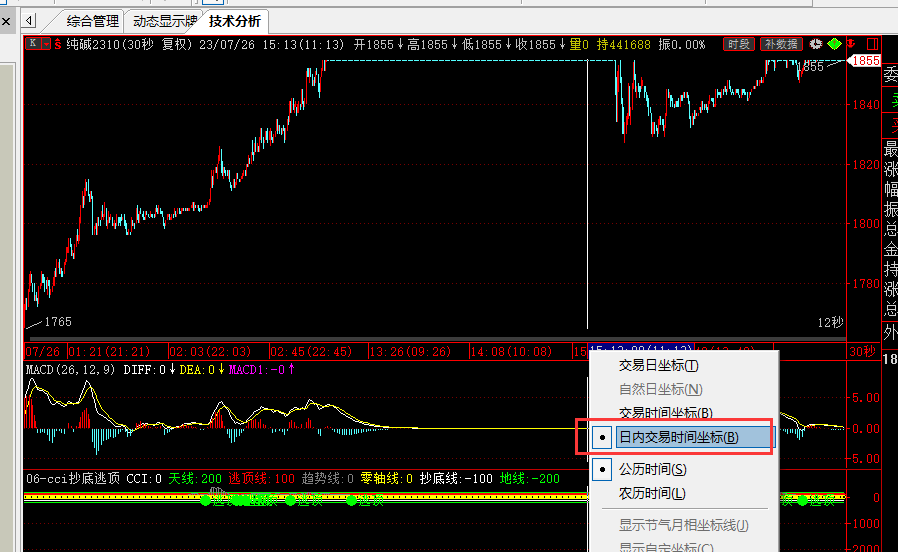Click the 1765 low price marker

pyautogui.click(x=58, y=322)
